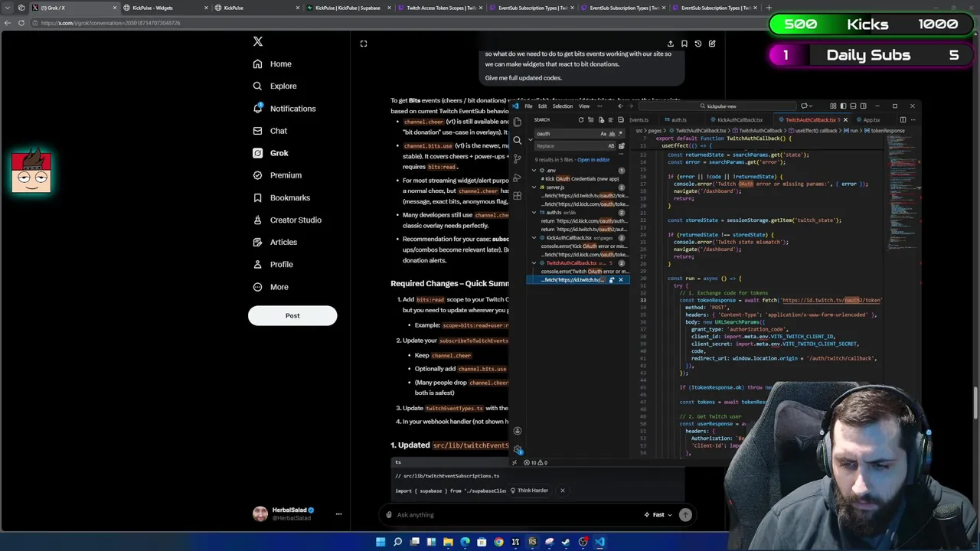Refresh the search results in the Search panel

(x=581, y=119)
